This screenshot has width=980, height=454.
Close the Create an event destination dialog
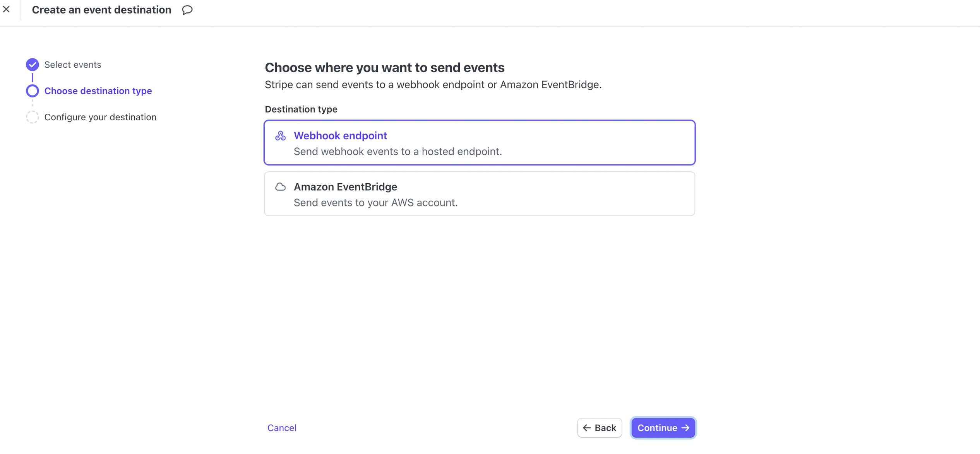(7, 9)
